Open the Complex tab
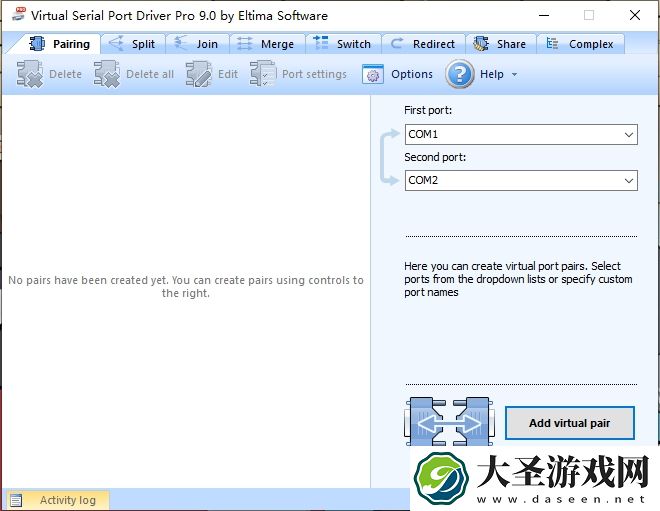 tap(581, 44)
